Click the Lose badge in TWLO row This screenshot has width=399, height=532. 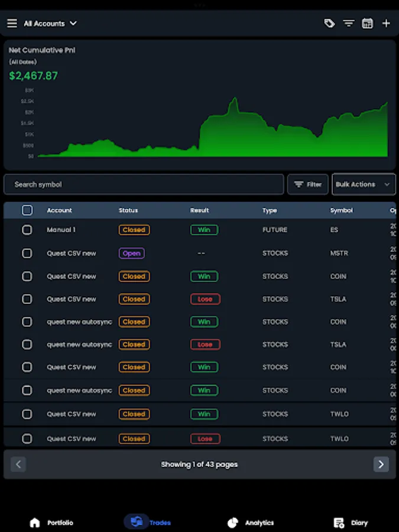(x=205, y=439)
